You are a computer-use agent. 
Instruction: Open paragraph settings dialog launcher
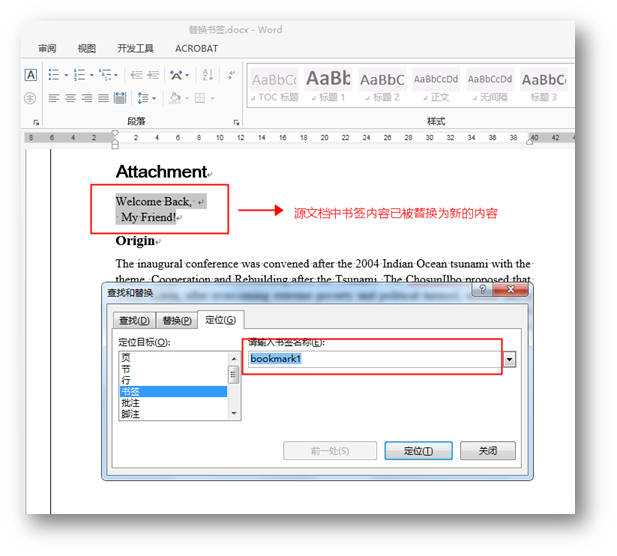point(236,122)
